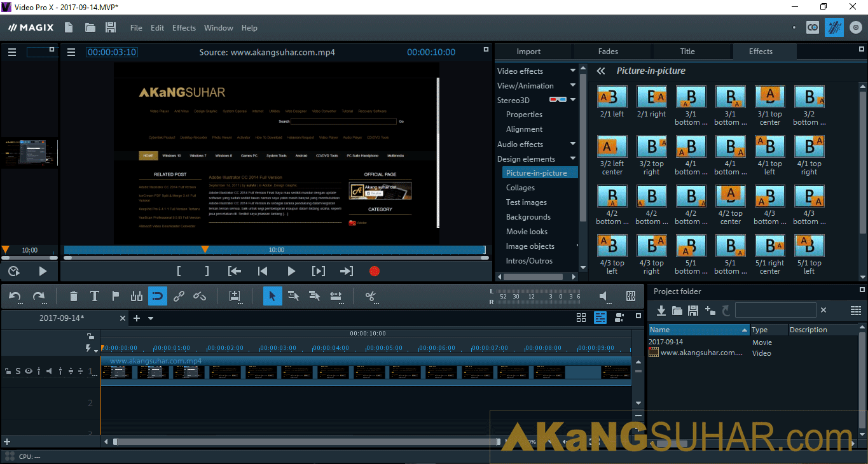Toggle object snapping magnet icon
Image resolution: width=868 pixels, height=464 pixels.
(158, 296)
